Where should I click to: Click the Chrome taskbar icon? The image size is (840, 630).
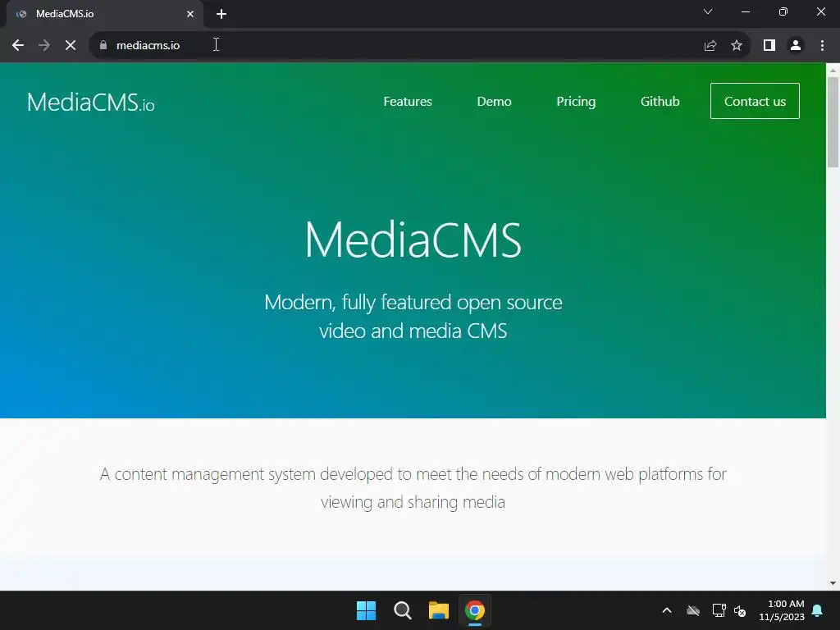pyautogui.click(x=475, y=610)
